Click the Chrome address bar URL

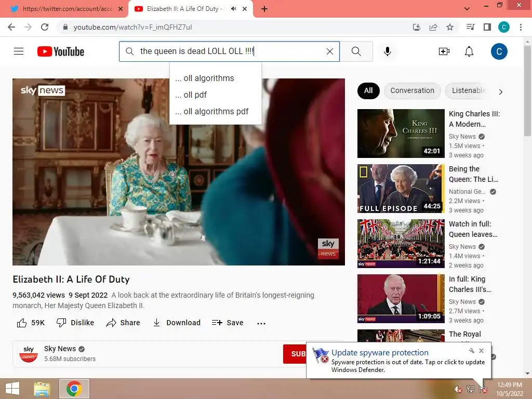point(132,27)
